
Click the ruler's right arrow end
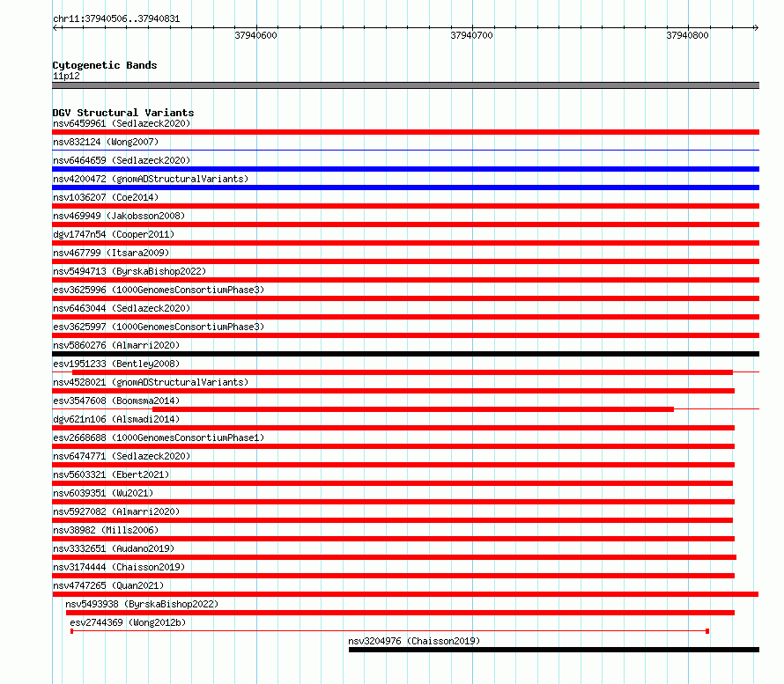click(756, 28)
